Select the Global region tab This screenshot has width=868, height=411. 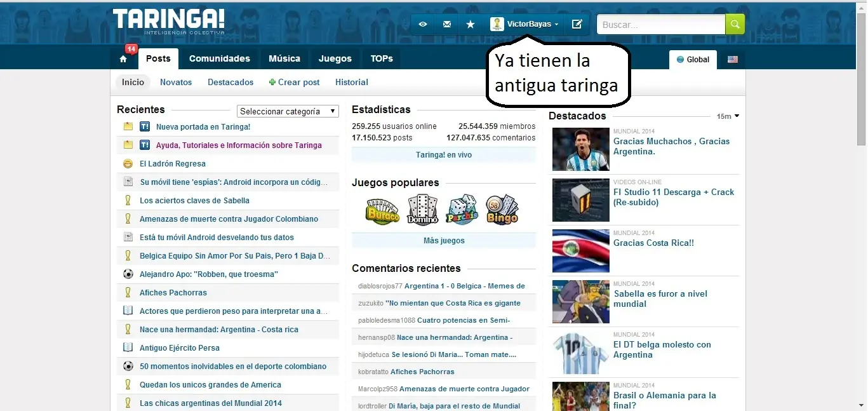click(x=693, y=59)
